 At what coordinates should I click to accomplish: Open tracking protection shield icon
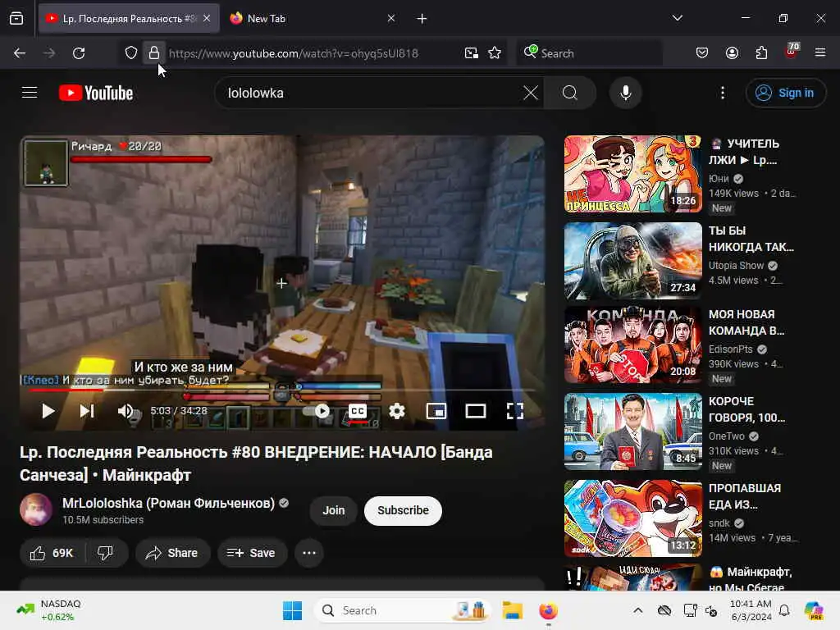click(131, 53)
